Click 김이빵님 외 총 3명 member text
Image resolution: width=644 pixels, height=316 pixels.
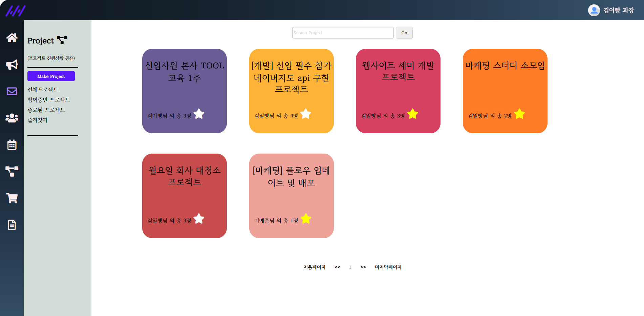pos(169,116)
